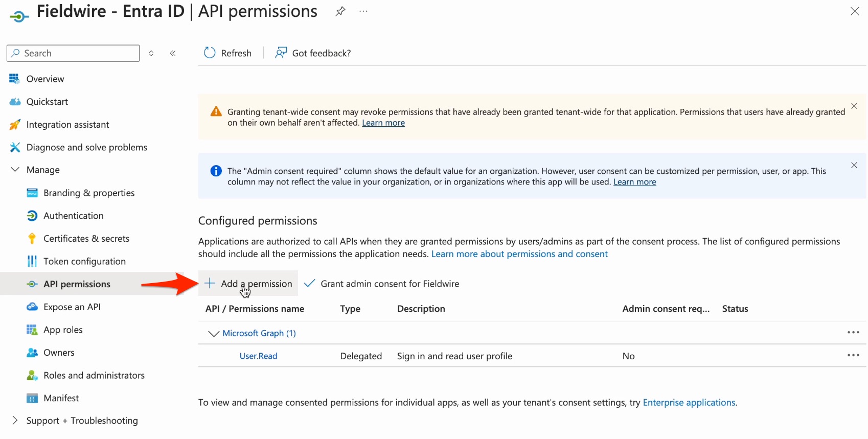
Task: Click the Owners people icon
Action: click(32, 353)
